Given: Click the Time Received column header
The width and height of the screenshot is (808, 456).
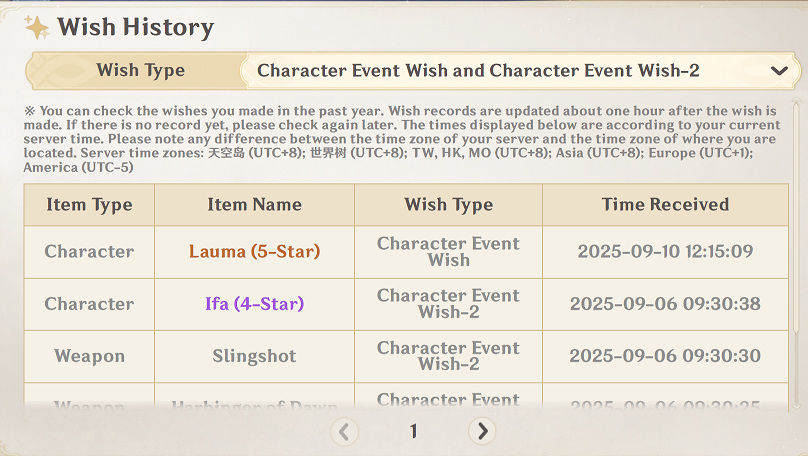Looking at the screenshot, I should (665, 205).
